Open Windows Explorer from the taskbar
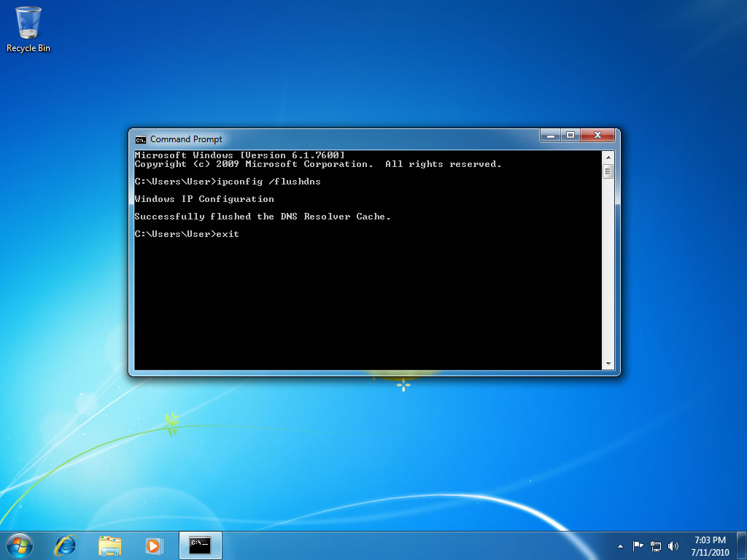 [110, 545]
